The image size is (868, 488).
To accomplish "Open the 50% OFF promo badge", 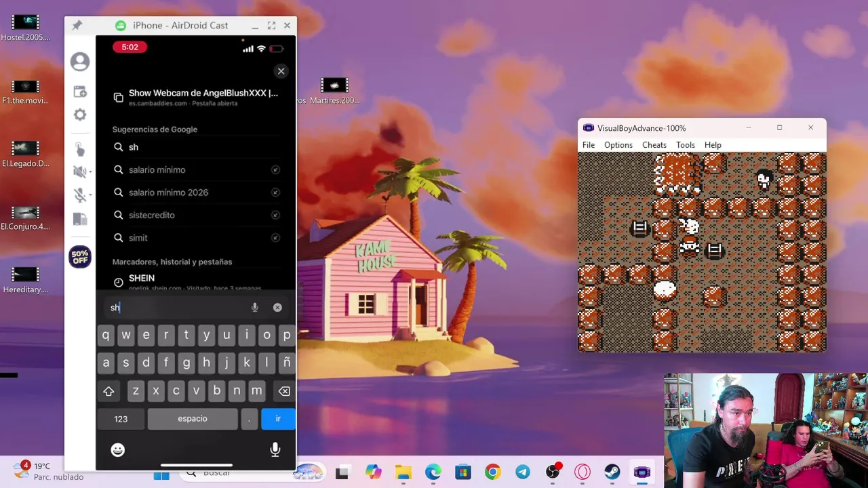I will (80, 257).
